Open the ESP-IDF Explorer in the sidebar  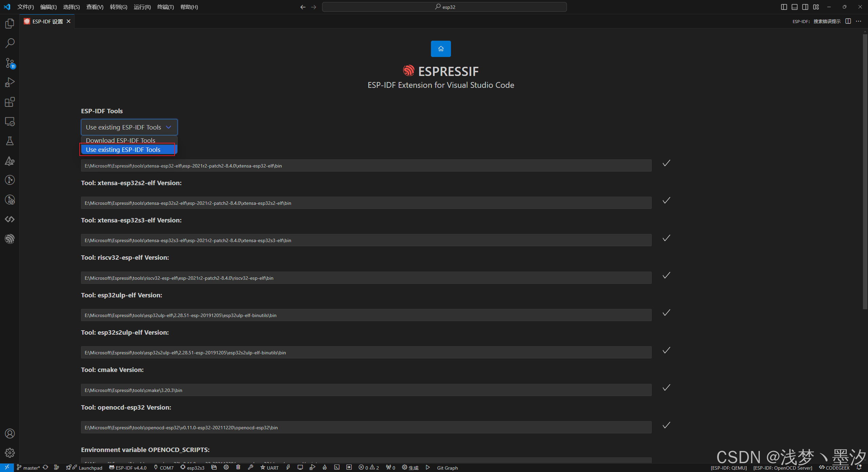point(10,239)
